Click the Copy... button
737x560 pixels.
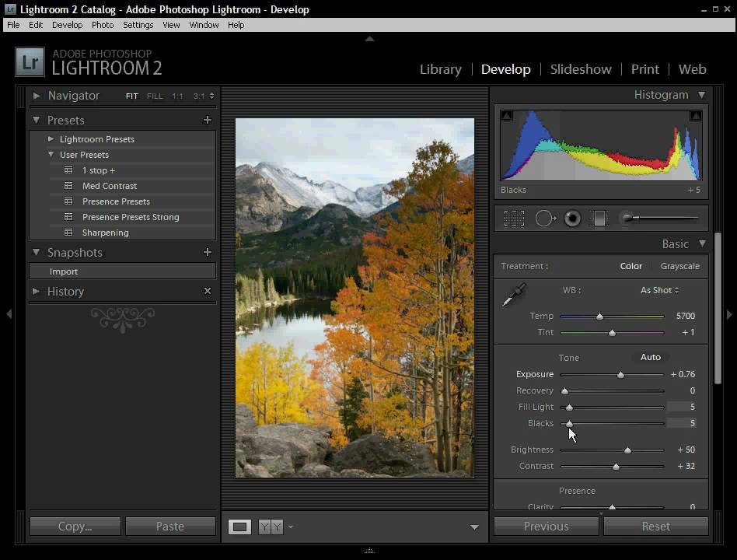(x=75, y=526)
